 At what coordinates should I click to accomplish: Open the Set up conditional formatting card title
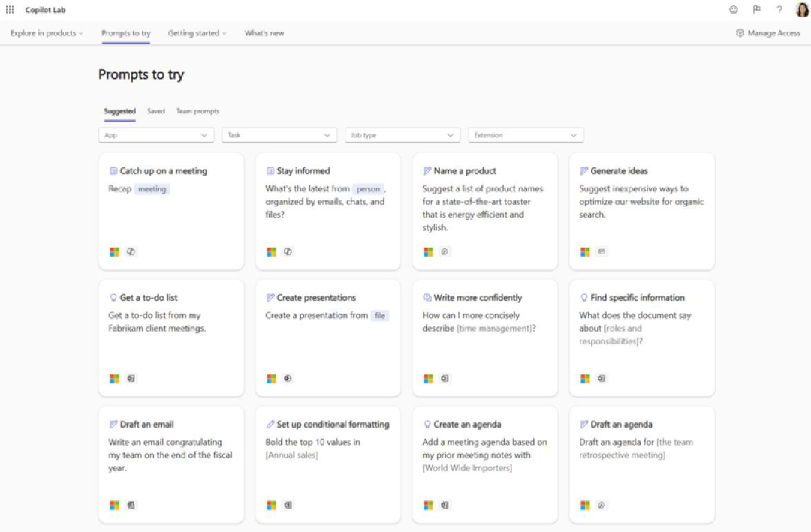(x=333, y=424)
